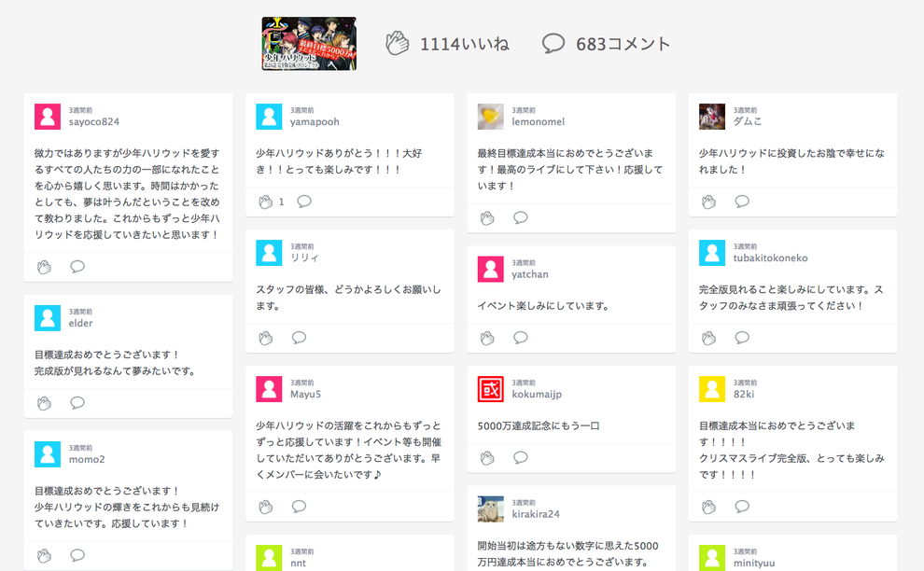Open the 少年ハリウッド project thumbnail
Screen dimensions: 924x571
coord(309,43)
